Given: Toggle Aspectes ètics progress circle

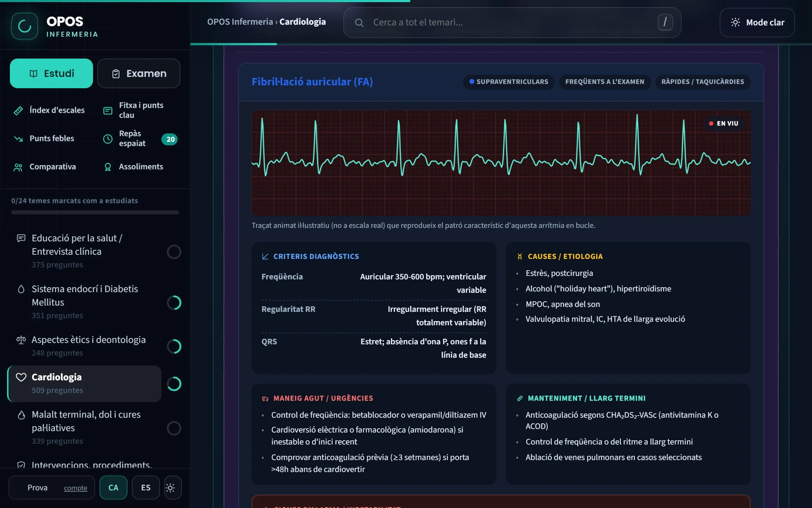Looking at the screenshot, I should coord(174,346).
